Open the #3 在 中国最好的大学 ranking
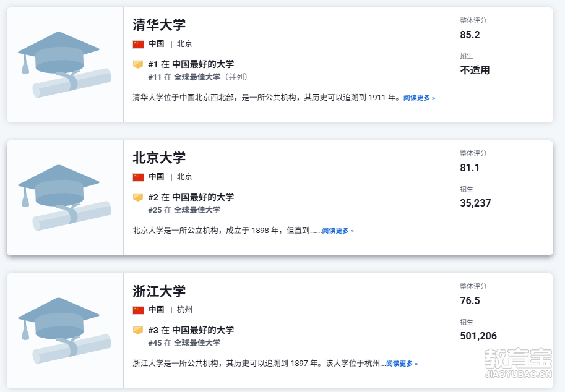Viewport: 565px width, 392px height. [191, 330]
